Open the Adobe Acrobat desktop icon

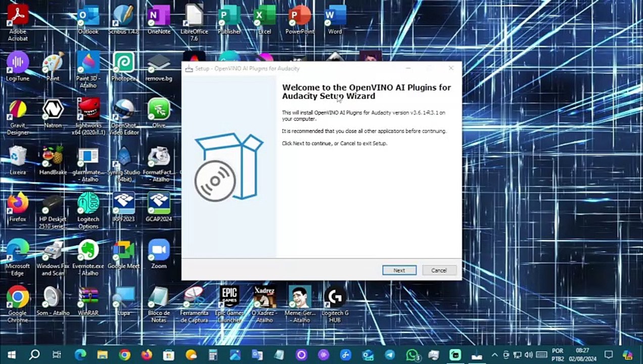tap(18, 23)
